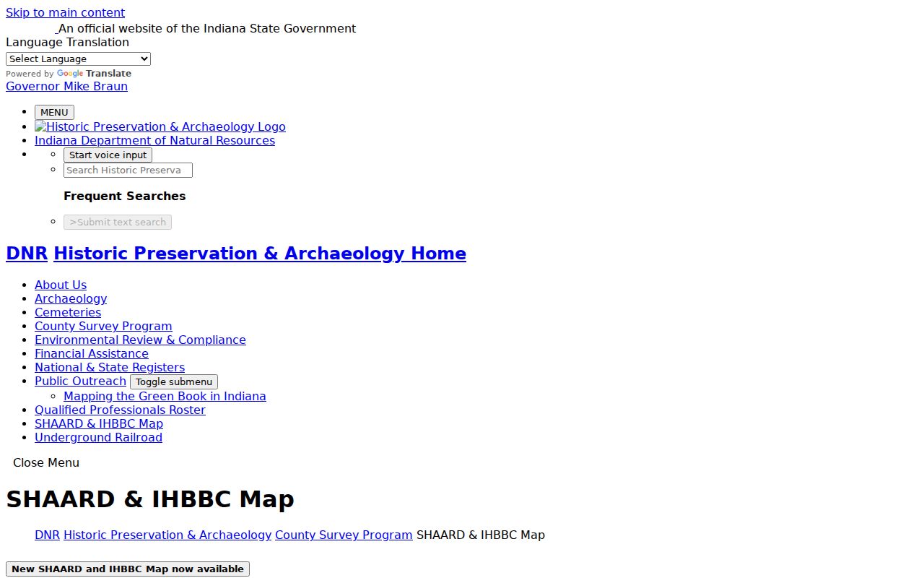Open the Public Outreach link
The width and height of the screenshot is (924, 578).
coord(80,381)
